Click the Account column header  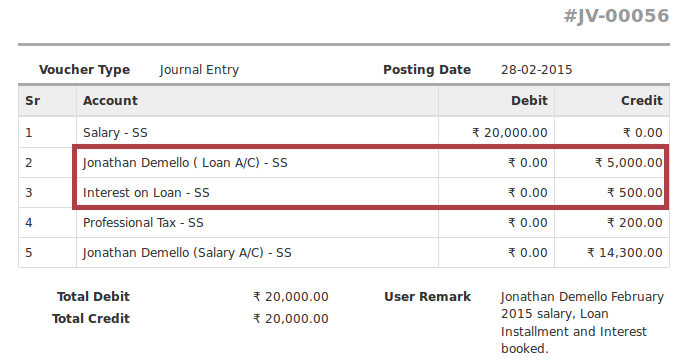point(110,101)
